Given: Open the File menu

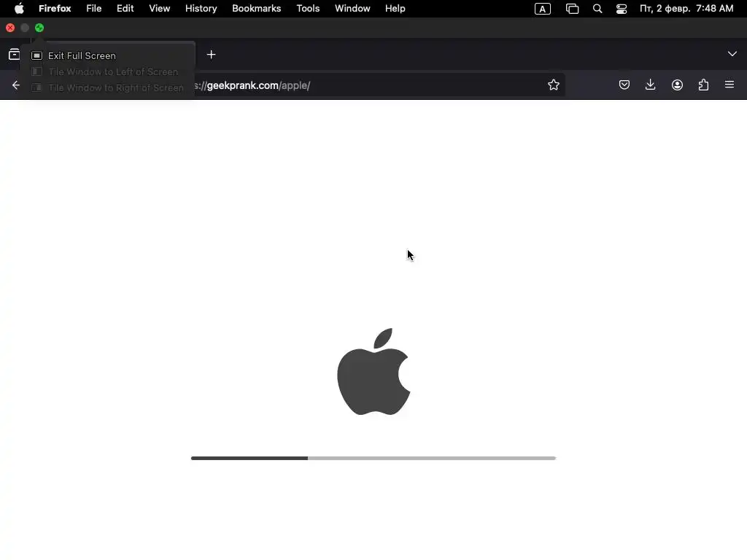Looking at the screenshot, I should point(94,9).
